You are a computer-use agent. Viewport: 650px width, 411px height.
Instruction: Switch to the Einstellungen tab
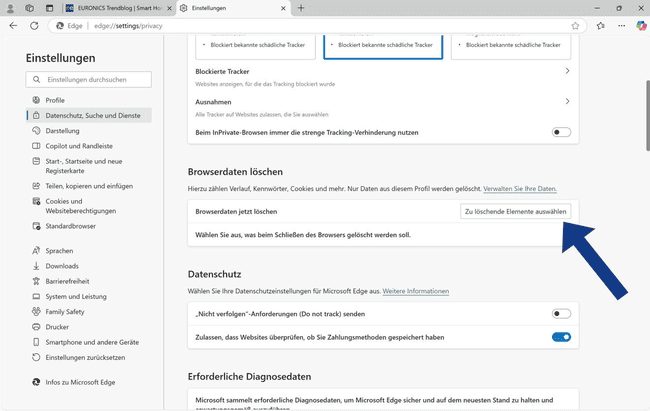click(x=234, y=8)
